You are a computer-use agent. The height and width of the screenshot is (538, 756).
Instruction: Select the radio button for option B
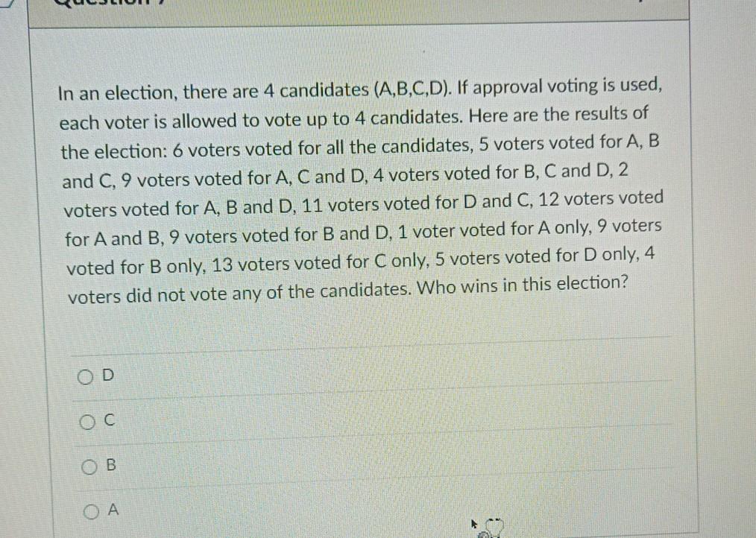[89, 466]
